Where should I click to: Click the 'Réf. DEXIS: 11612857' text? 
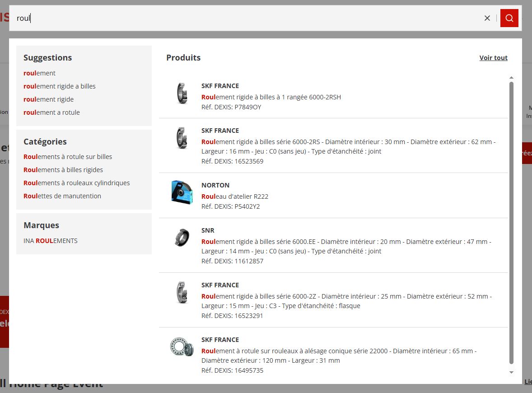pos(233,261)
